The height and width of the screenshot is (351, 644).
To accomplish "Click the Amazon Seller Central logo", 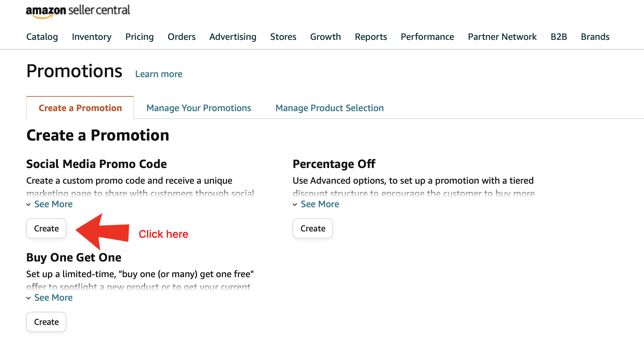I will coord(78,11).
